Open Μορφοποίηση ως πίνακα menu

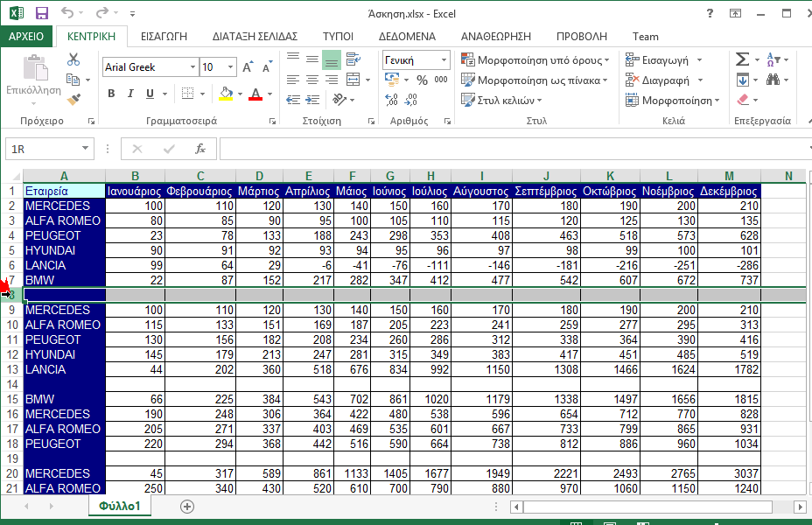(x=534, y=80)
